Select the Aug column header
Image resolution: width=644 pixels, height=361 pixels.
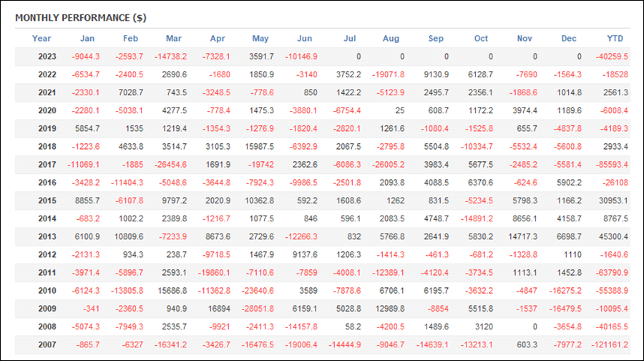391,39
